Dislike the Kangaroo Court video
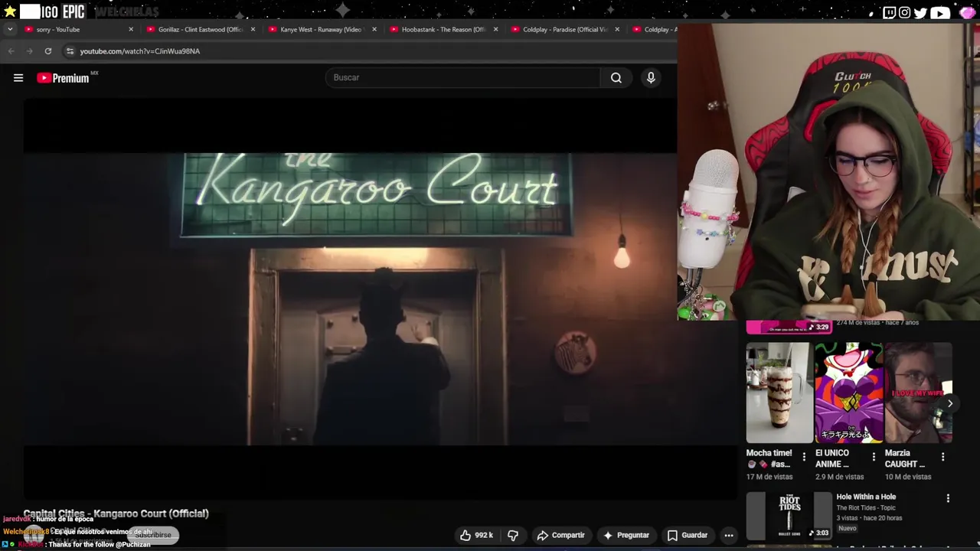This screenshot has height=551, width=980. click(x=513, y=535)
